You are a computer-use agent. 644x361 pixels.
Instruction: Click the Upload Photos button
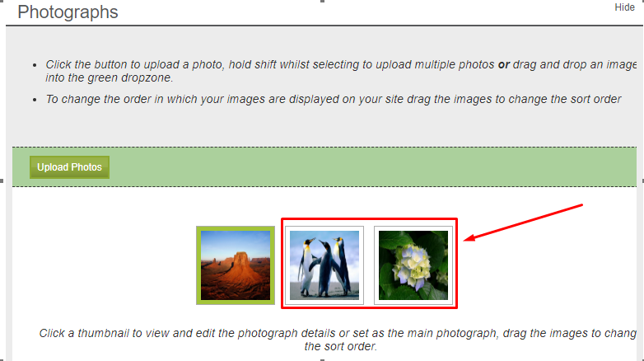point(69,167)
